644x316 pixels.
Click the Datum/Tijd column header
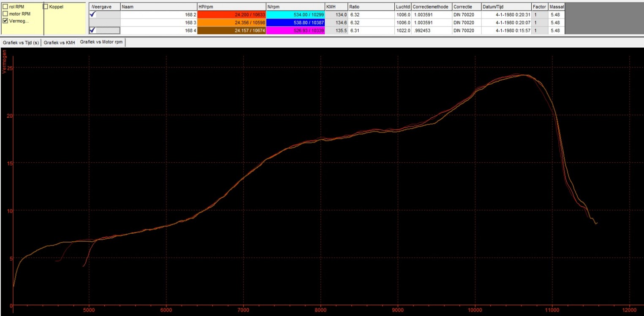tap(506, 7)
